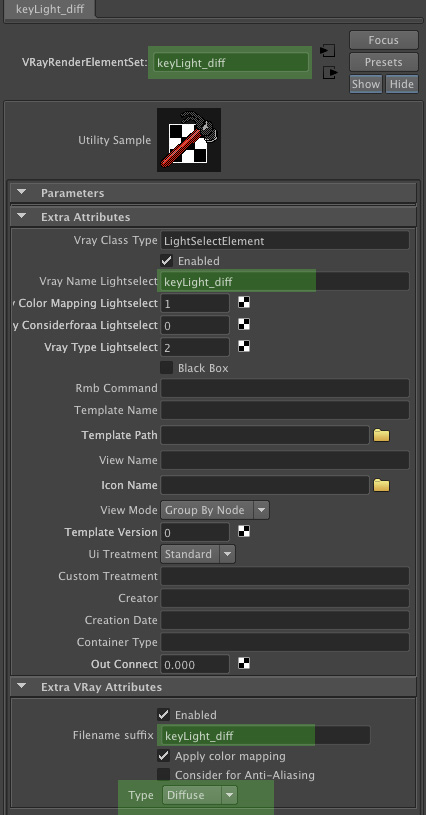Click the Utility Sample hammer swatch
Viewport: 426px width, 815px height.
click(x=189, y=140)
